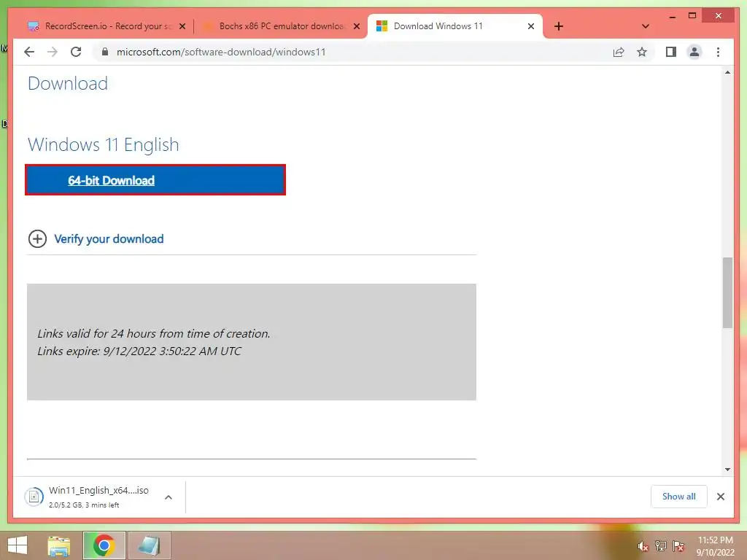Click the scrollbar up arrow
Image resolution: width=747 pixels, height=560 pixels.
pyautogui.click(x=727, y=72)
